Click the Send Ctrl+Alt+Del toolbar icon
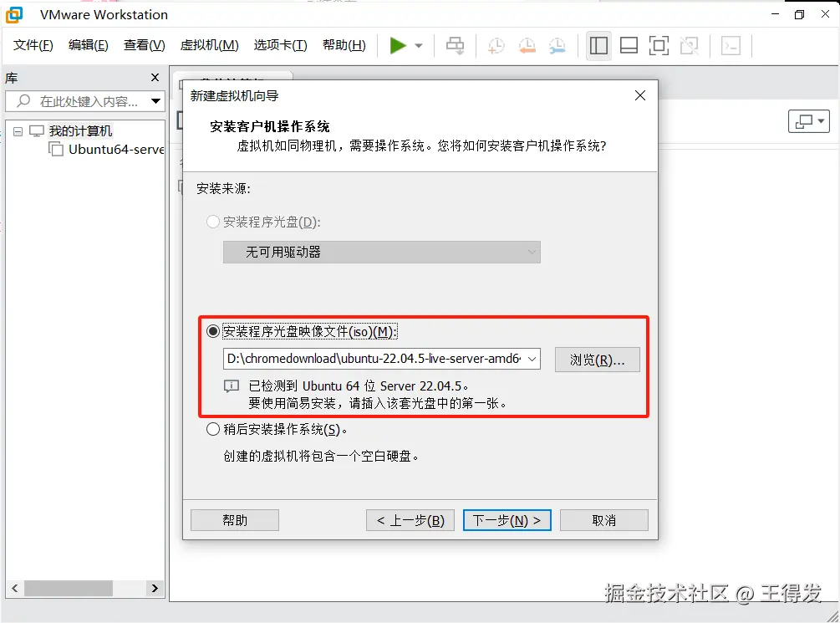Screen dimensions: 840x623 coord(456,45)
